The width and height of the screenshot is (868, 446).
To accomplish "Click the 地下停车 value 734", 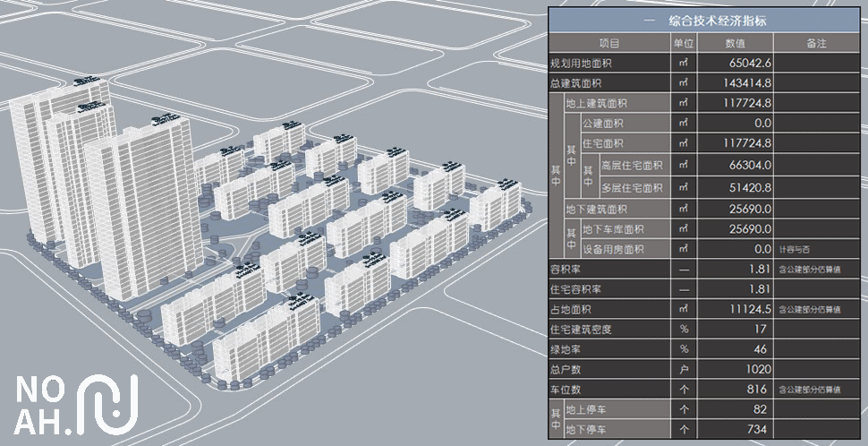I will pyautogui.click(x=757, y=430).
